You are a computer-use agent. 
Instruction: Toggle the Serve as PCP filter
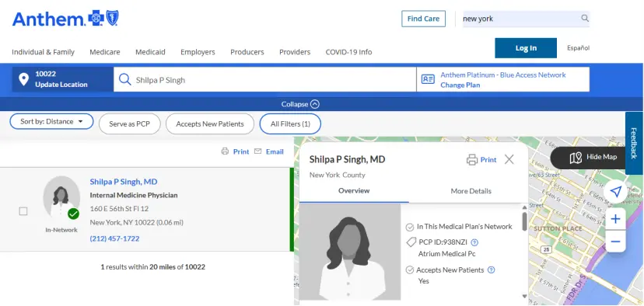(130, 124)
